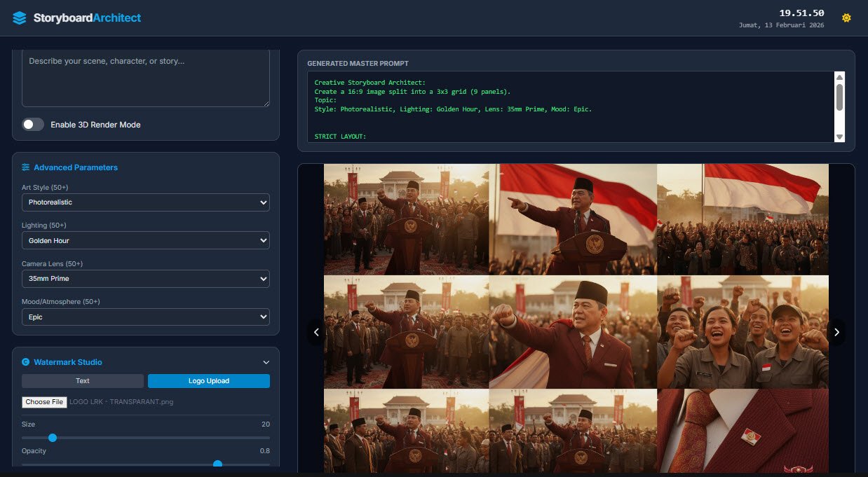Click the prompt line starting "Create a 16:9 image"
The width and height of the screenshot is (868, 477).
point(412,92)
